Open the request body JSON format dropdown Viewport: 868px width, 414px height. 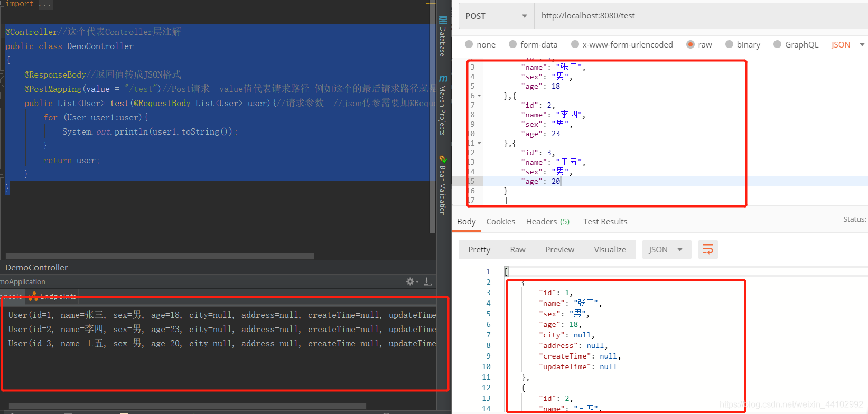pyautogui.click(x=848, y=44)
